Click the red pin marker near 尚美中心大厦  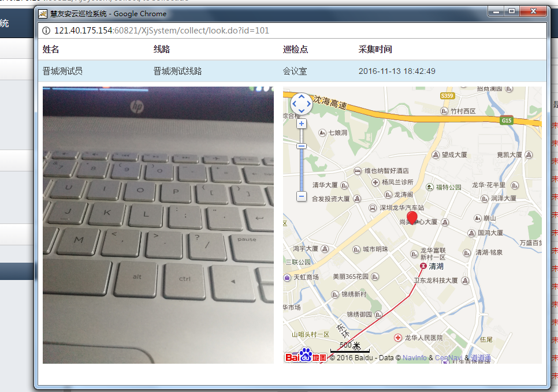(411, 219)
